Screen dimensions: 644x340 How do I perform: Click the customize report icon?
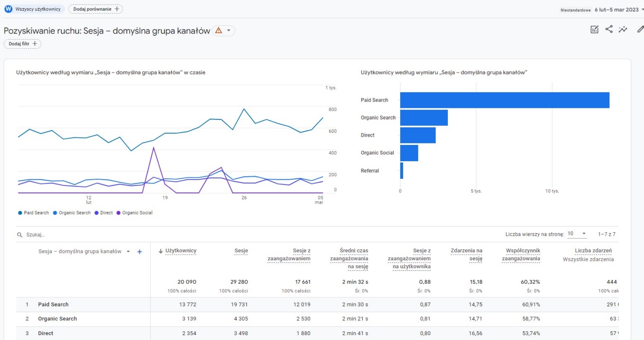click(x=594, y=29)
